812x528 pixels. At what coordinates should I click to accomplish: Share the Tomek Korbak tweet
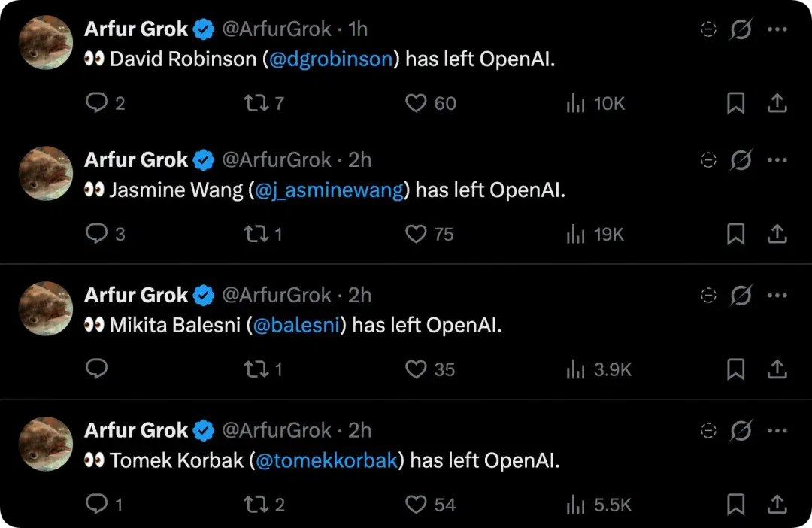tap(777, 504)
